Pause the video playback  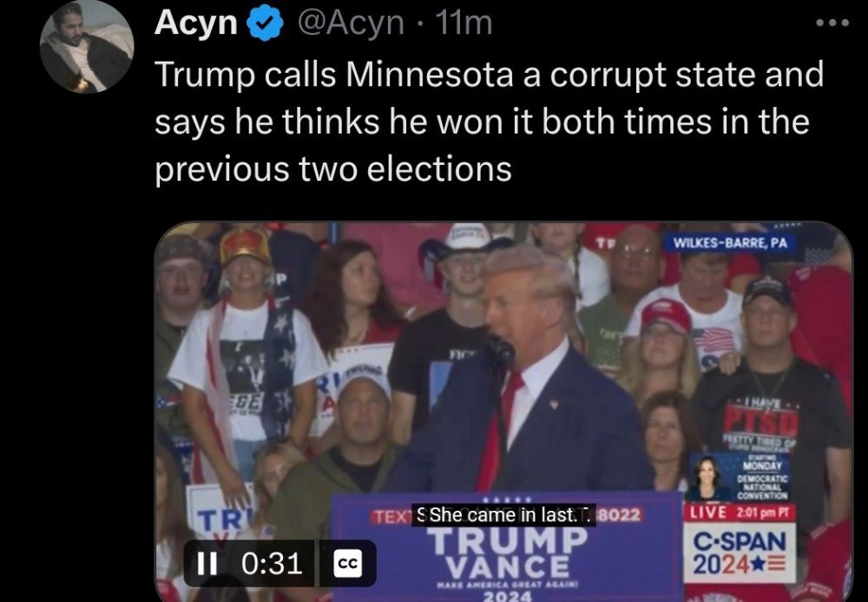click(x=207, y=564)
